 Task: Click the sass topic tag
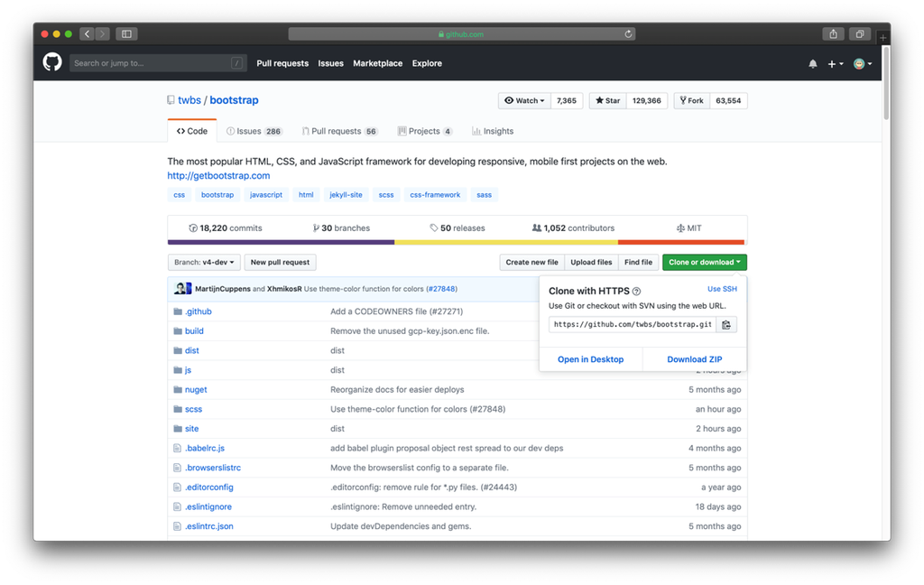pyautogui.click(x=484, y=195)
